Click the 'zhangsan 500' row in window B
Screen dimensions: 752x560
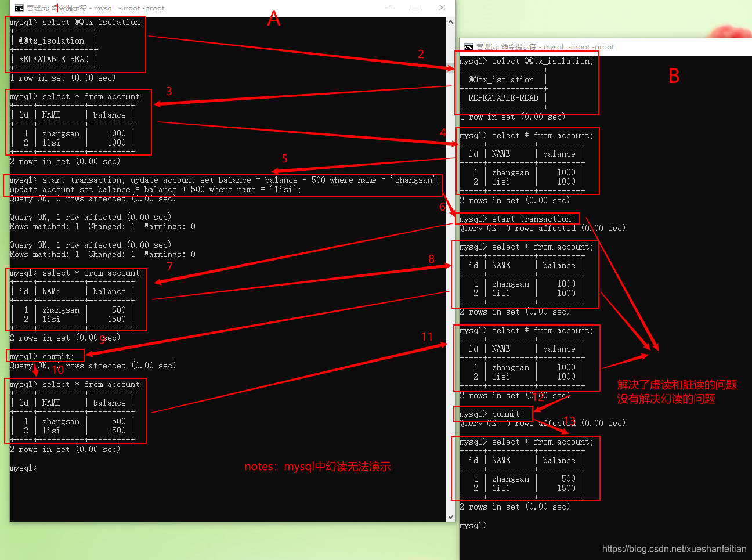click(x=523, y=479)
